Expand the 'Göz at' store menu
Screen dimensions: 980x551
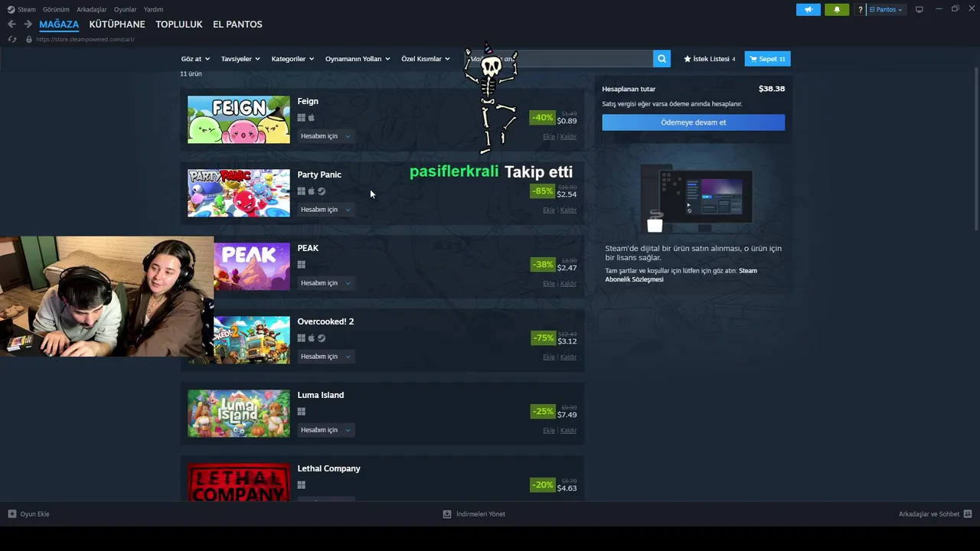click(195, 59)
